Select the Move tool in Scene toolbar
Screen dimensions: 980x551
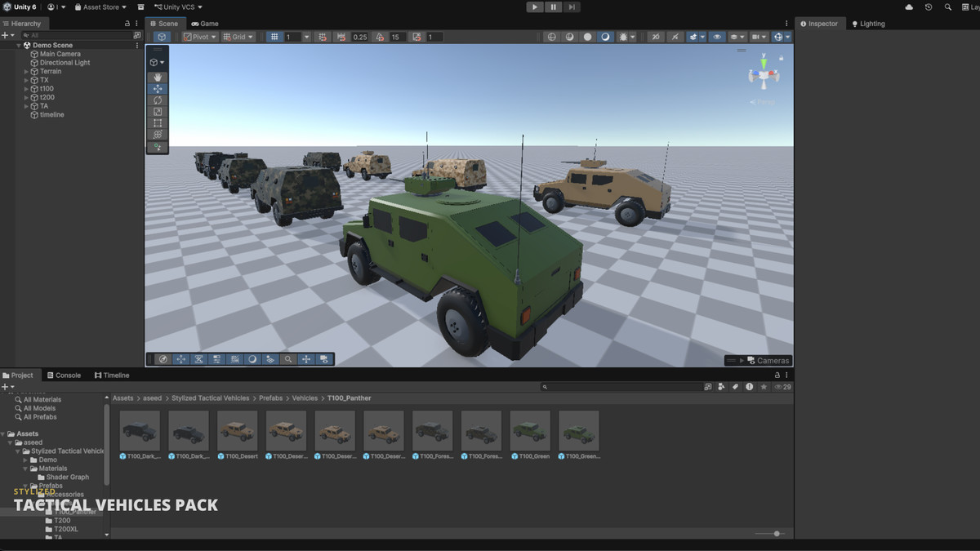[x=158, y=89]
